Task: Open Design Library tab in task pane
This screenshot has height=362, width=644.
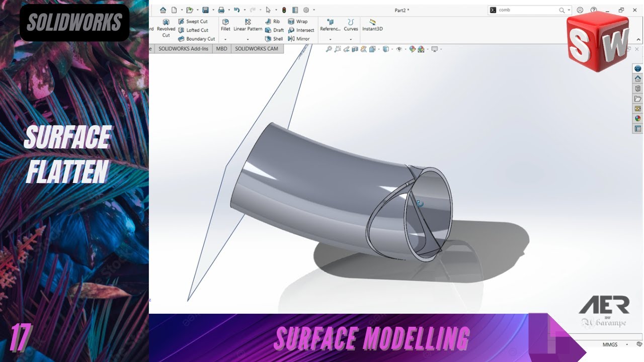Action: pos(638,88)
